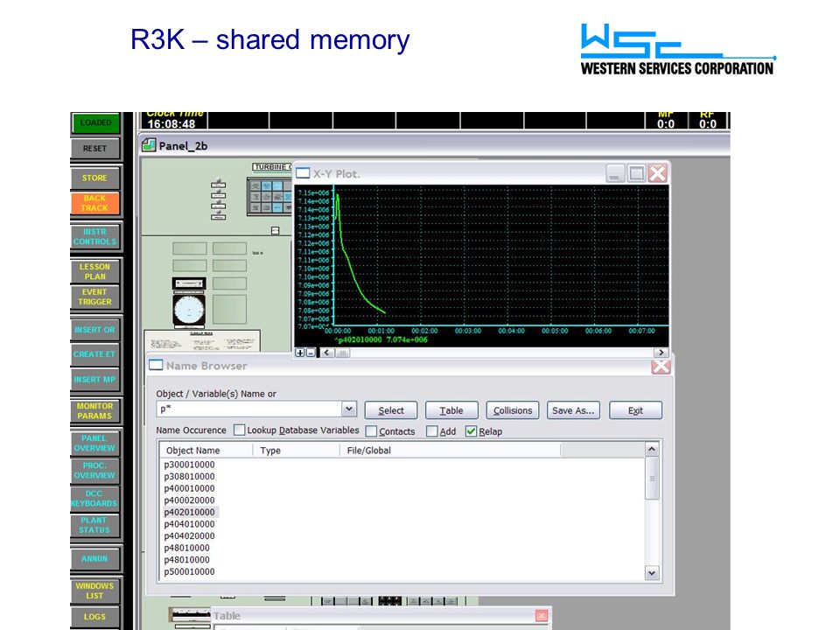This screenshot has width=840, height=630.
Task: Click the Exit button in Name Browser
Action: pyautogui.click(x=635, y=410)
